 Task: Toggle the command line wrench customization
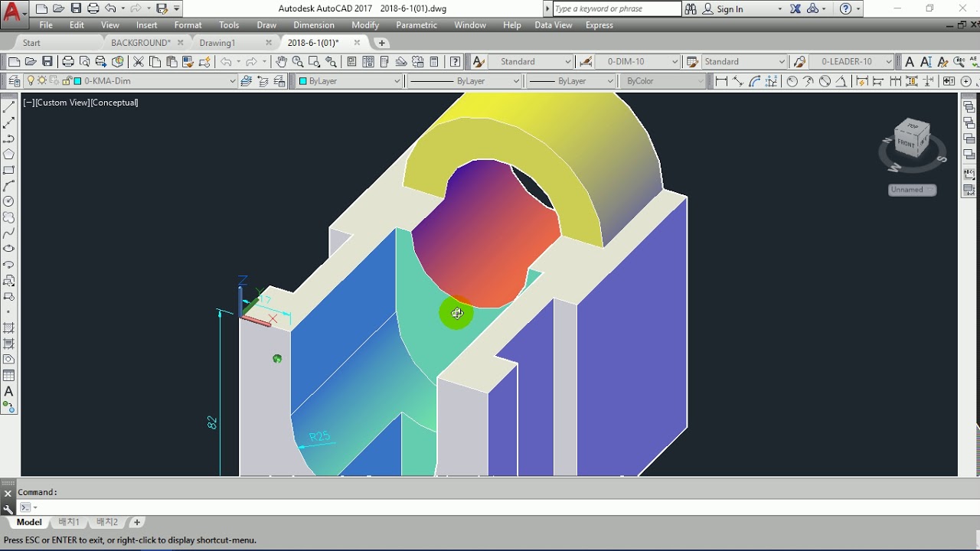click(x=8, y=508)
